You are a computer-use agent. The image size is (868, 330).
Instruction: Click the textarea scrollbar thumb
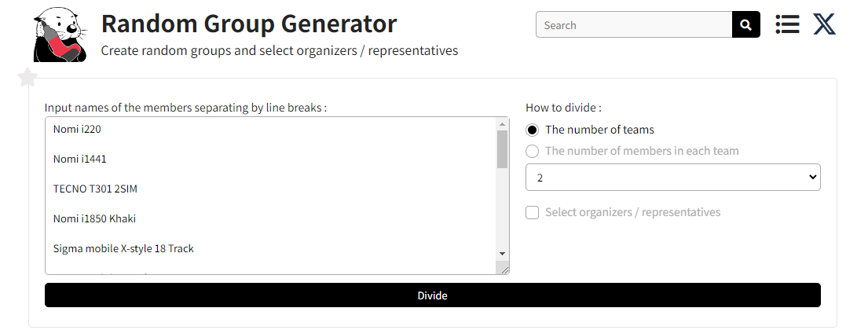pyautogui.click(x=502, y=148)
